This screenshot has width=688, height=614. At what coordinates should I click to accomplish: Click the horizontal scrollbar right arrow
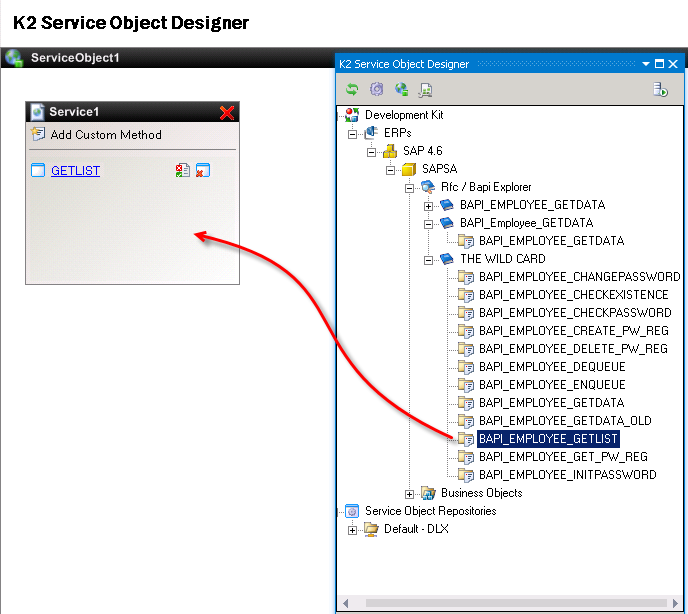click(x=676, y=603)
